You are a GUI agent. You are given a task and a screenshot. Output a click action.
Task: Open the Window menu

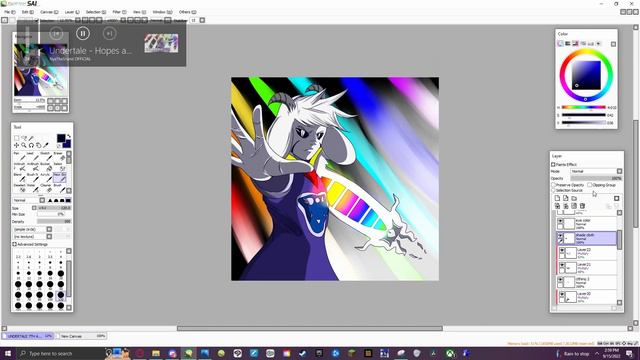[x=162, y=12]
